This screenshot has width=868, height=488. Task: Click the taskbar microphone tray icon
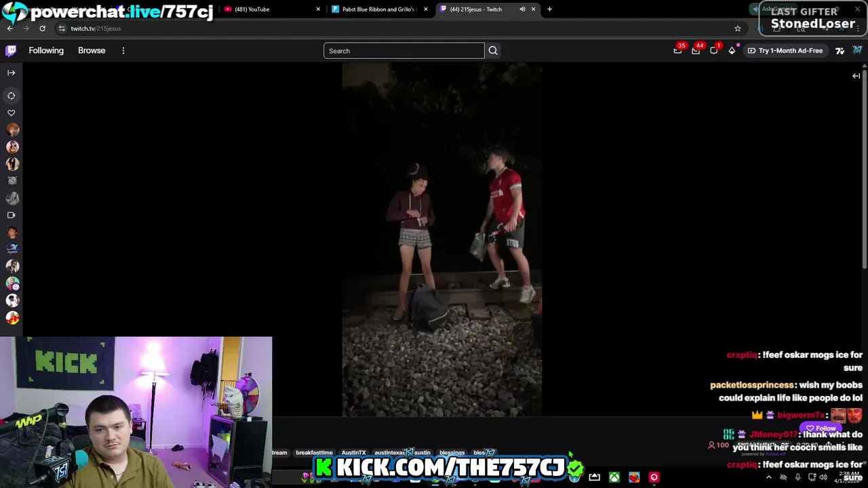pos(797,477)
